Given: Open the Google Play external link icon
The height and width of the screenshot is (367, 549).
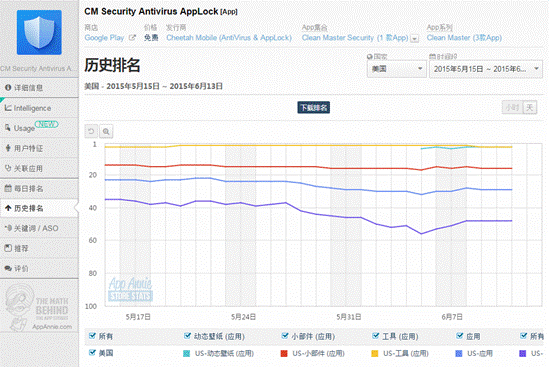Looking at the screenshot, I should 132,37.
